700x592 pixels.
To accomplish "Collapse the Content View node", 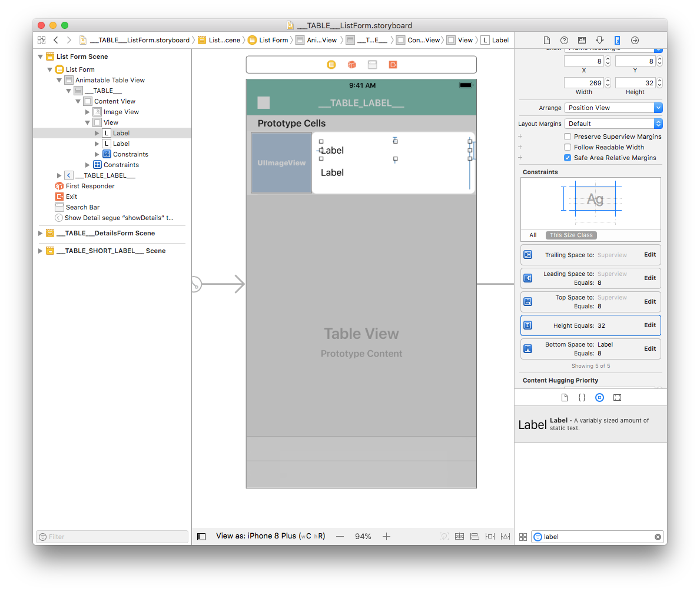I will click(78, 101).
